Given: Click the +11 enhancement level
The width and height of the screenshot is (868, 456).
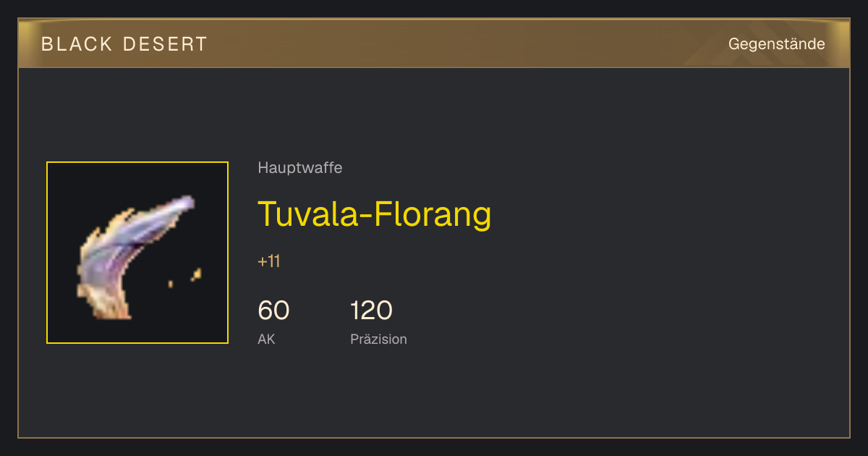Looking at the screenshot, I should click(x=268, y=261).
